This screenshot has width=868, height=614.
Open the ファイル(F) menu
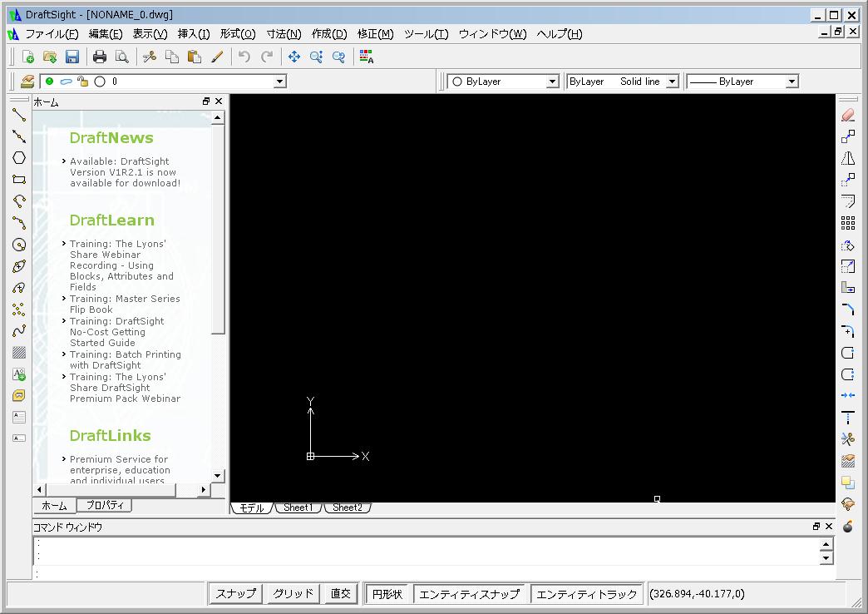pyautogui.click(x=52, y=34)
